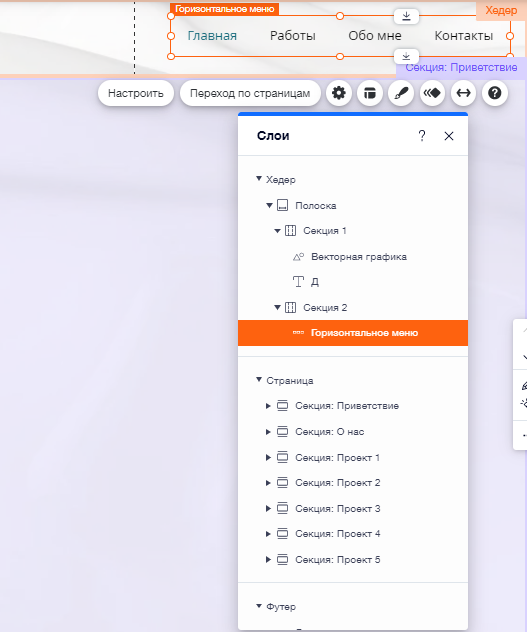The width and height of the screenshot is (527, 632).
Task: Expand Секция: Приветствие layer
Action: [268, 406]
